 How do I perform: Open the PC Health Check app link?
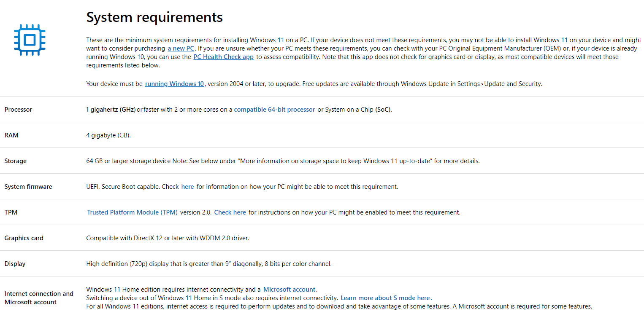click(224, 57)
